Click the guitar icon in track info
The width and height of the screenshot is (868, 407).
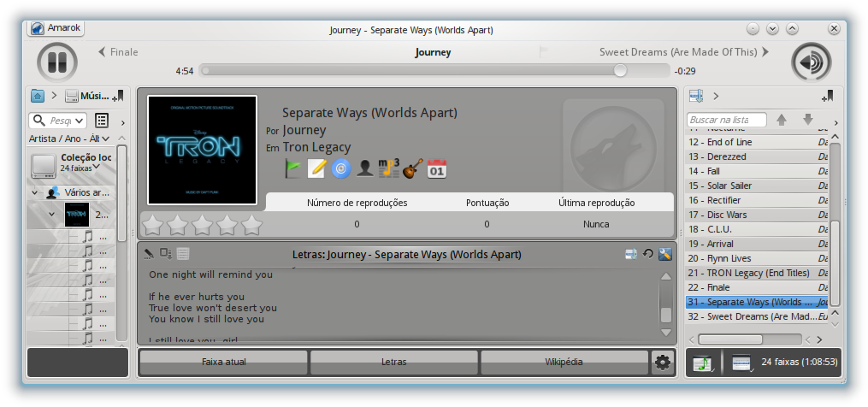[413, 168]
